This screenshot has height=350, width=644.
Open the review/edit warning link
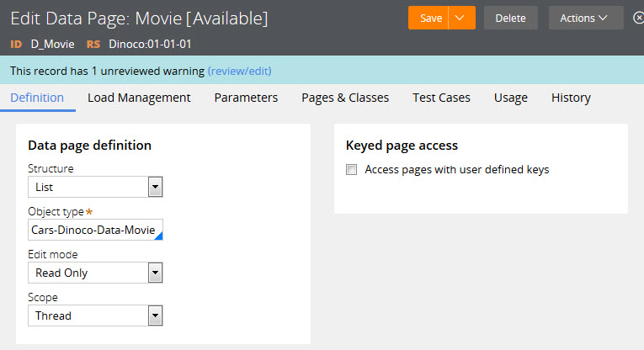[x=239, y=71]
